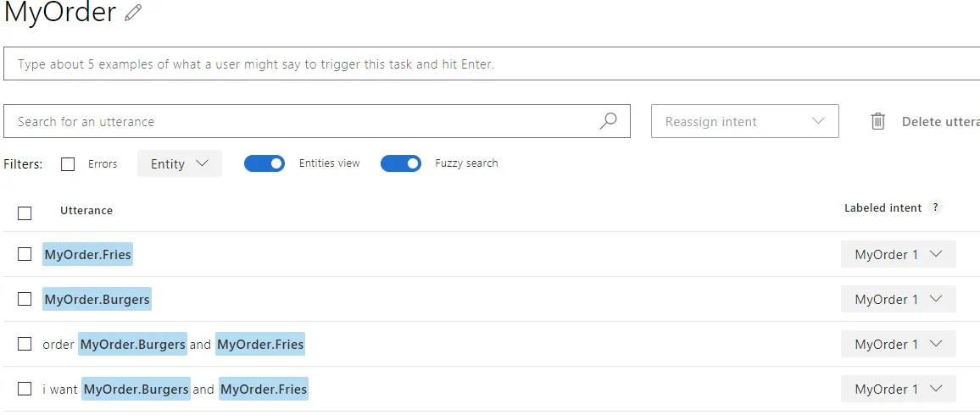Click the Utterance column header

coord(86,210)
